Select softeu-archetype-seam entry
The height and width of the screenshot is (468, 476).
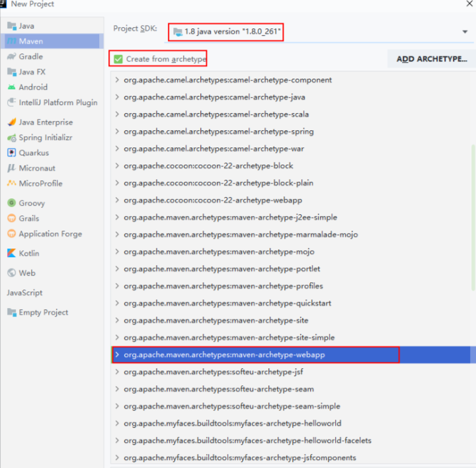[219, 389]
